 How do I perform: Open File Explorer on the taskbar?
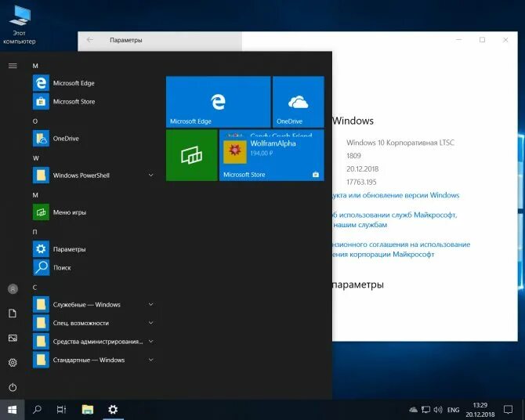88,409
